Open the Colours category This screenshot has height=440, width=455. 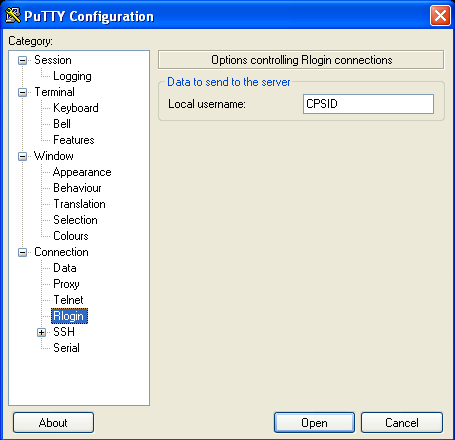click(71, 236)
